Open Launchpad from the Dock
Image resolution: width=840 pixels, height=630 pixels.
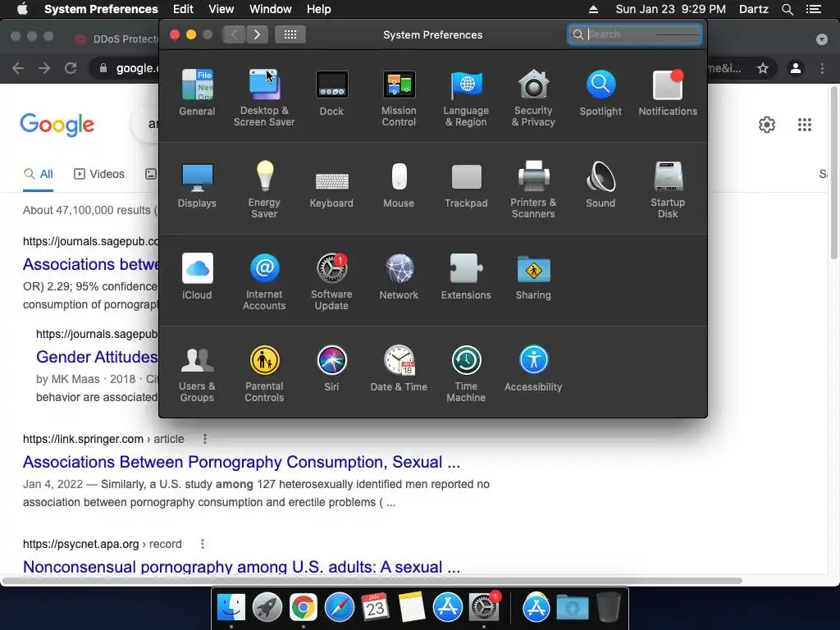267,608
